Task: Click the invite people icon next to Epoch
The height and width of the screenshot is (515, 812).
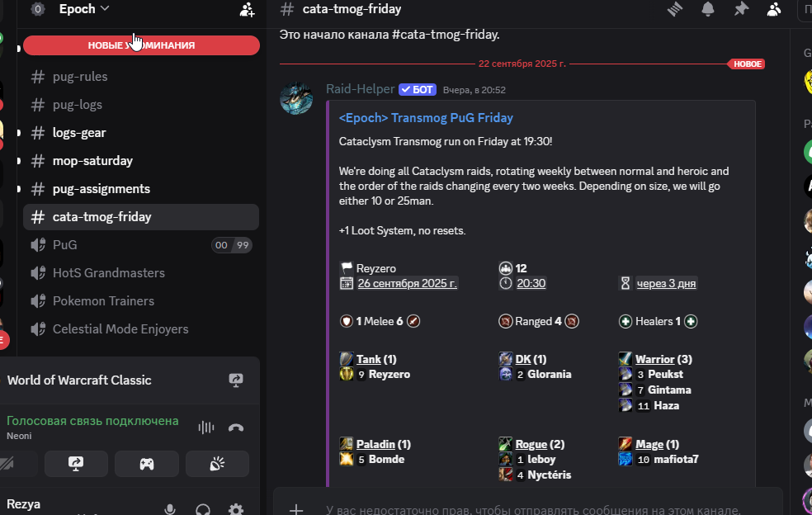Action: click(x=247, y=9)
